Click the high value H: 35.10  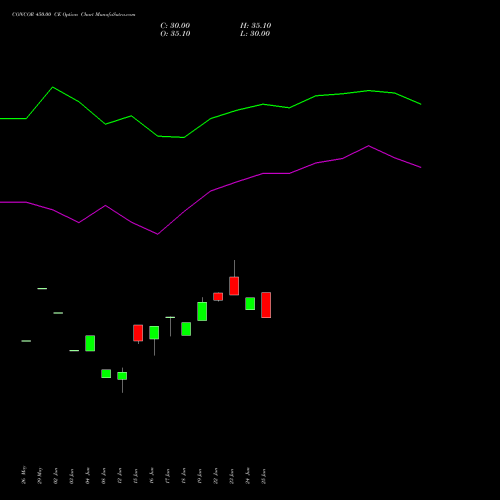pyautogui.click(x=256, y=26)
